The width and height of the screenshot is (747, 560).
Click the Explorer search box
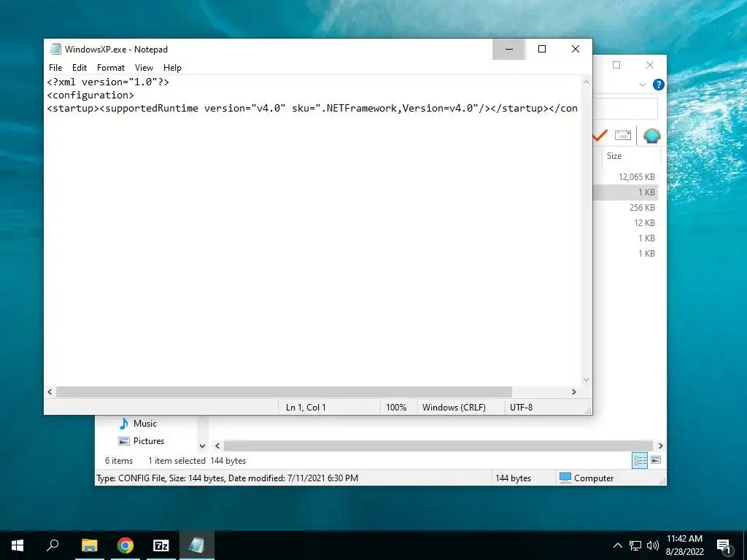pyautogui.click(x=625, y=109)
